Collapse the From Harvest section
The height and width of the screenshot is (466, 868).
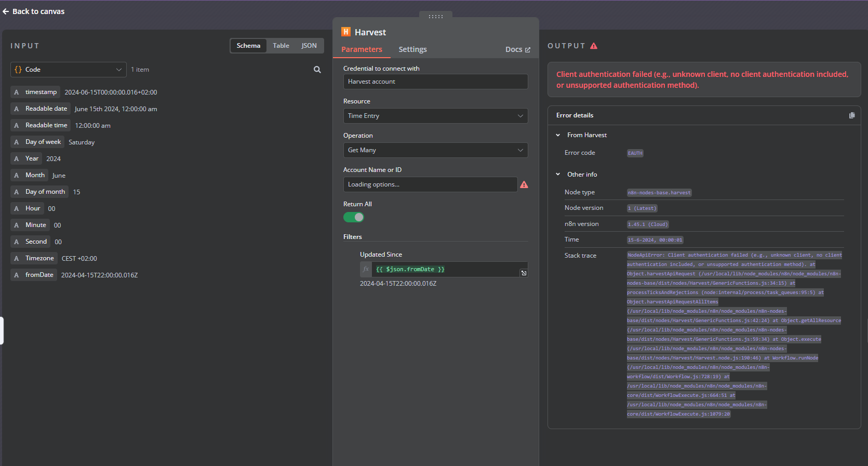558,135
